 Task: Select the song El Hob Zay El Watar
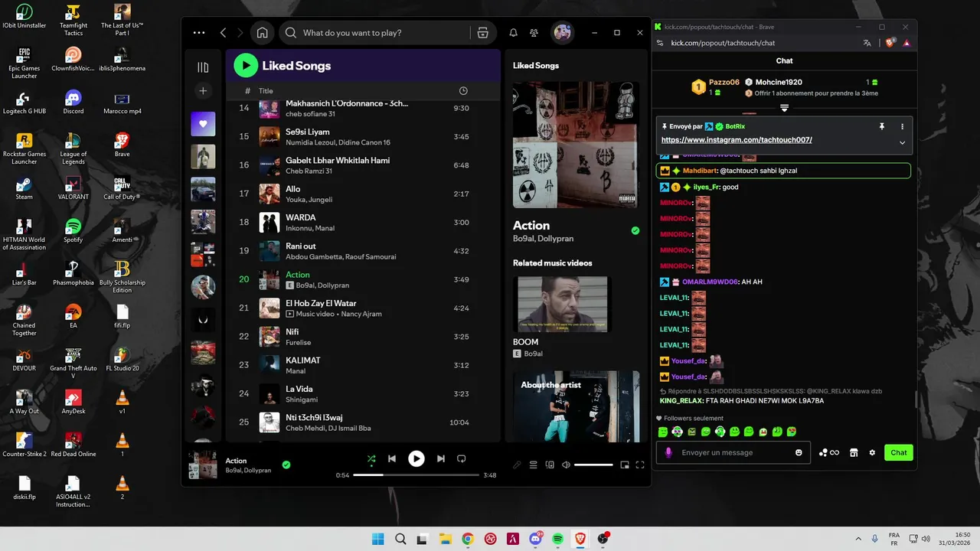point(362,308)
